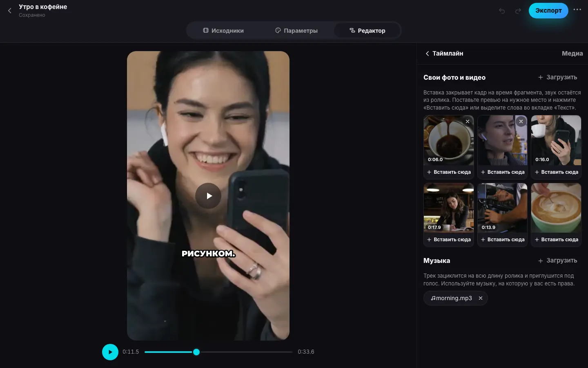Open the Медиа tab in the side panel
This screenshot has height=368, width=588.
572,54
